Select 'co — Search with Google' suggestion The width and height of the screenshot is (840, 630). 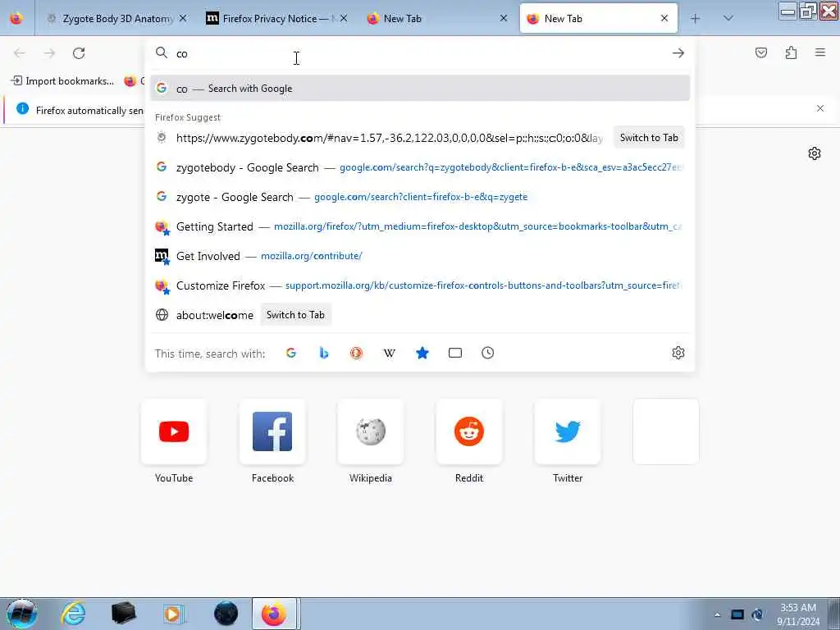pyautogui.click(x=420, y=89)
